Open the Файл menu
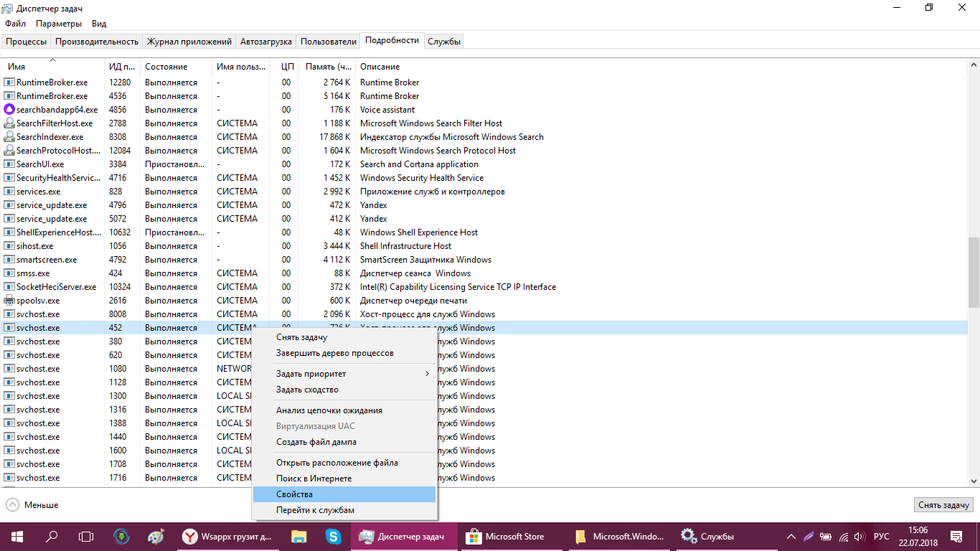The height and width of the screenshot is (551, 980). pos(15,24)
